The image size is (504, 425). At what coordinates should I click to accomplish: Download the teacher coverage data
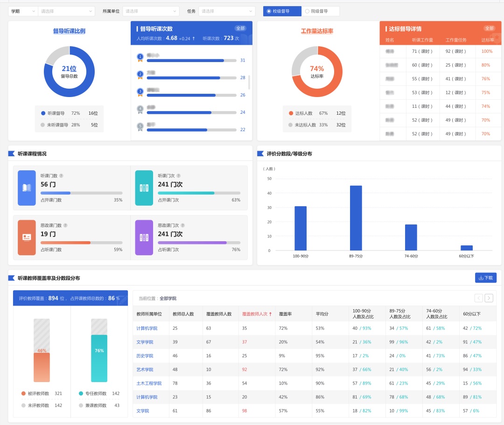point(485,278)
